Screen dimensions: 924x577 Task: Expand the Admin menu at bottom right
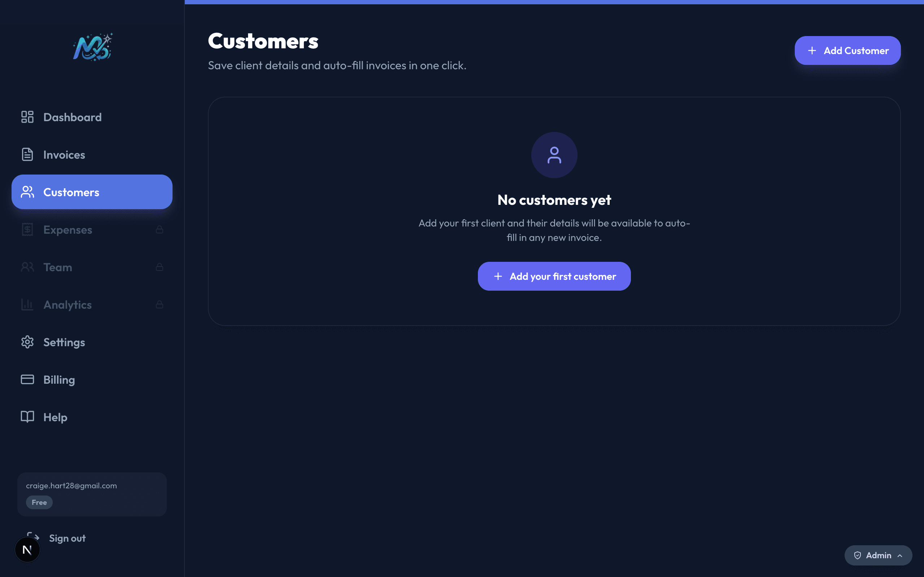(x=877, y=555)
